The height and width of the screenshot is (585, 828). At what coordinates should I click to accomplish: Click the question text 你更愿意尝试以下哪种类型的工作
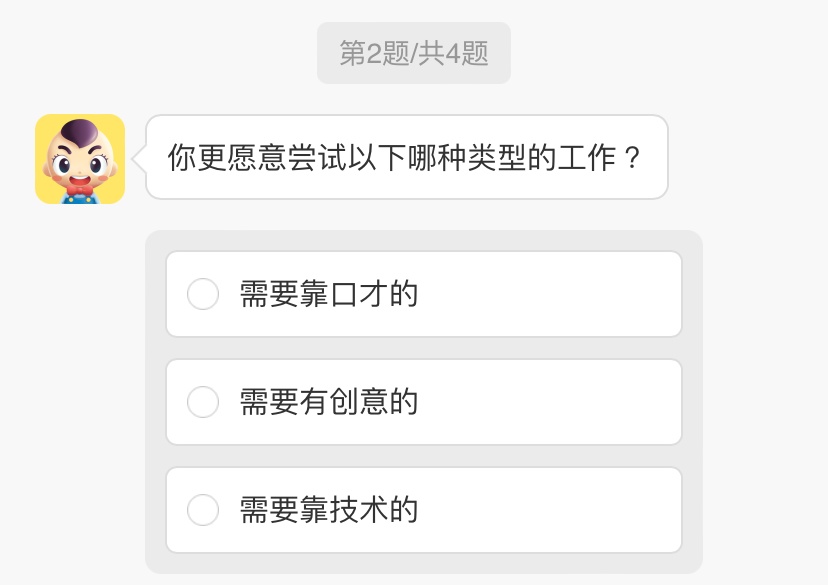[x=390, y=158]
